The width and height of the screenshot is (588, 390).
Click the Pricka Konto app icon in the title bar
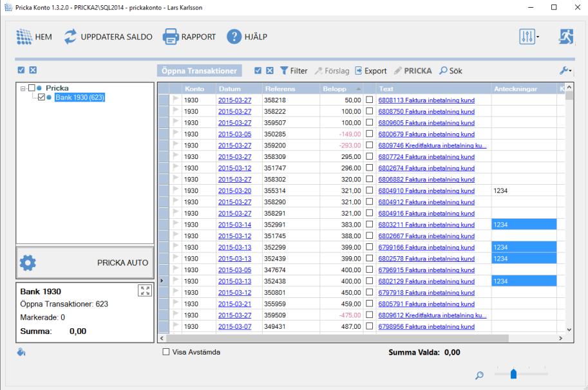coord(8,7)
